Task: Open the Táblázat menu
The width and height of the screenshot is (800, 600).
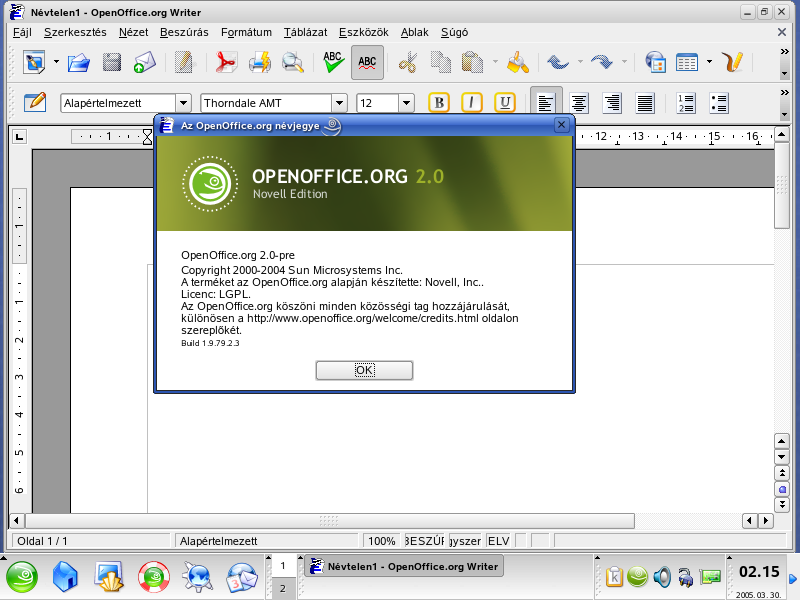Action: [x=305, y=32]
